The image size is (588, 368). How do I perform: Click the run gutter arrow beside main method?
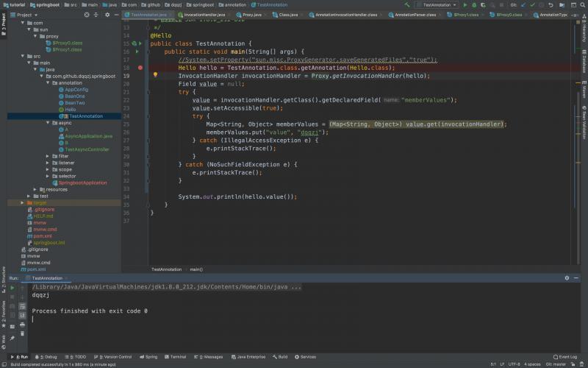tap(137, 52)
